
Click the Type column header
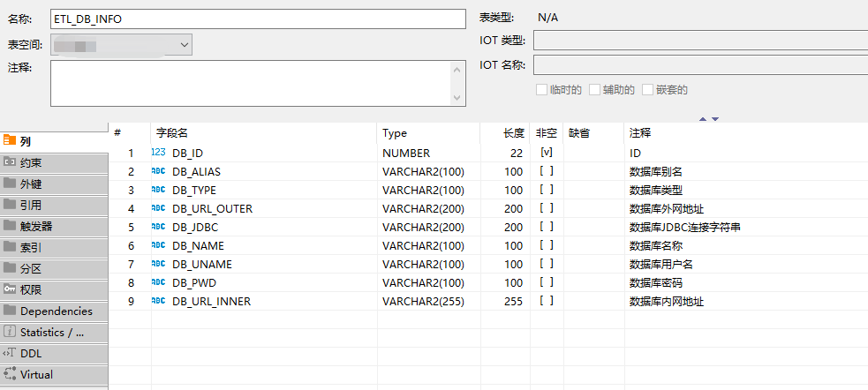(x=395, y=133)
